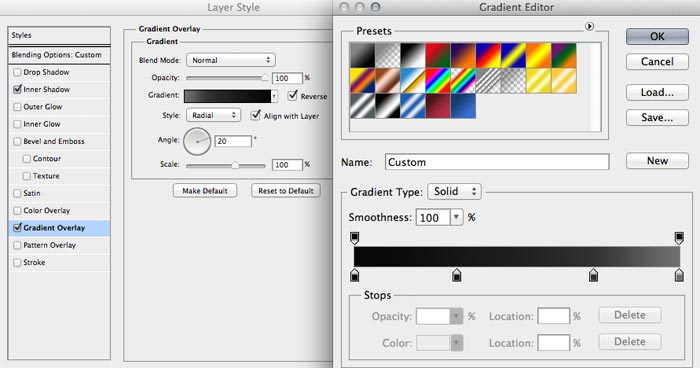The height and width of the screenshot is (368, 700).
Task: Toggle the Contour checkbox
Action: 27,159
